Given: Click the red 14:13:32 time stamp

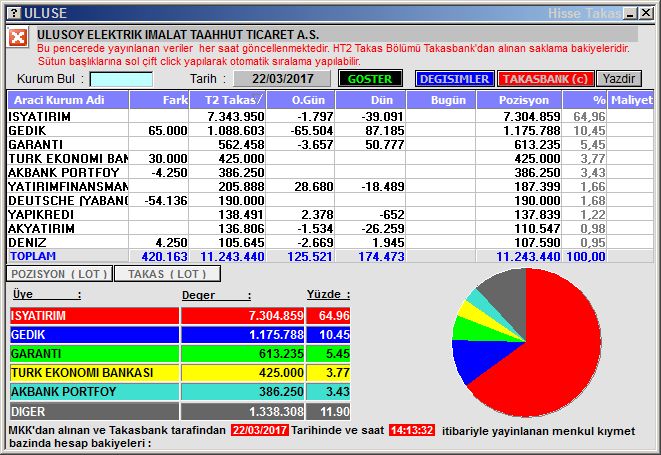Looking at the screenshot, I should (411, 430).
